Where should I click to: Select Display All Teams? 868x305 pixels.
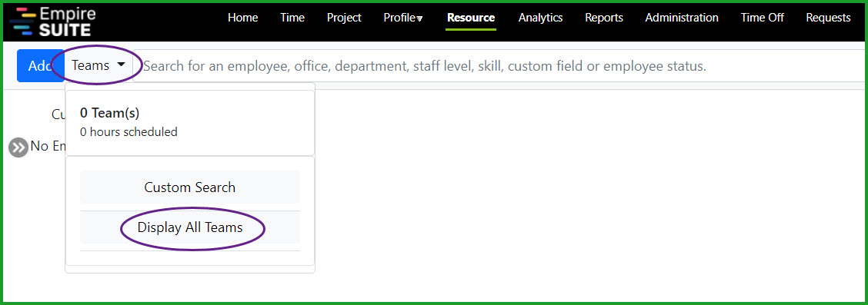point(190,227)
